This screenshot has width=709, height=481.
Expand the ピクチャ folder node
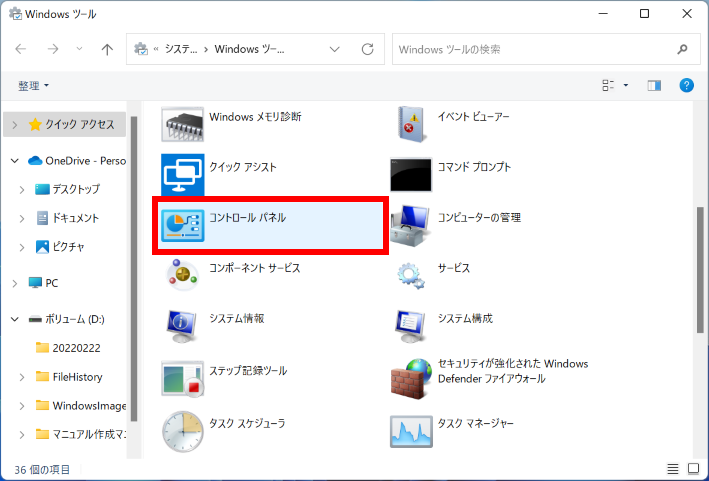(x=22, y=247)
